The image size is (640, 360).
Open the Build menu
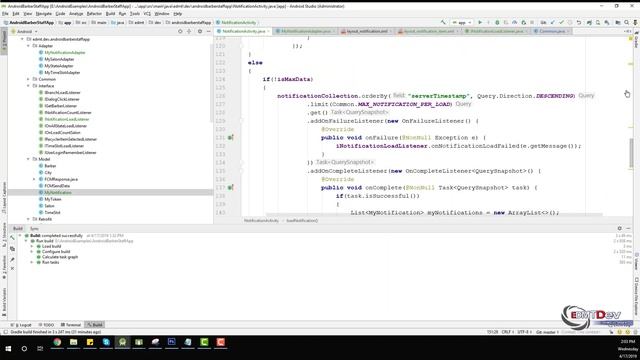tap(110, 13)
